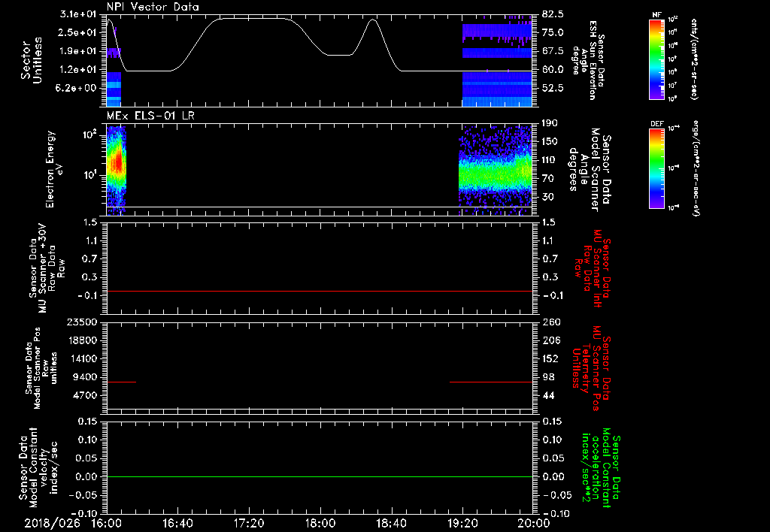Click the '110' scanner angle tick
This screenshot has height=532, width=770.
coord(550,160)
